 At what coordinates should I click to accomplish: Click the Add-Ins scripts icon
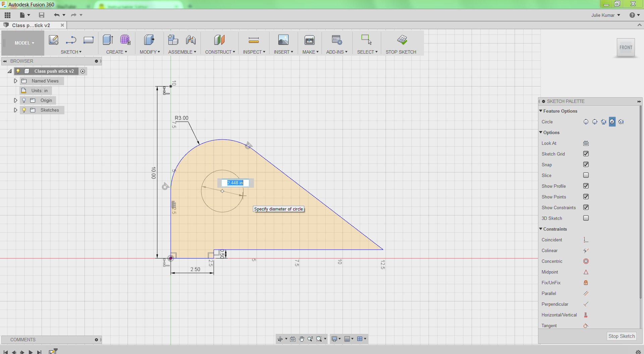click(337, 40)
